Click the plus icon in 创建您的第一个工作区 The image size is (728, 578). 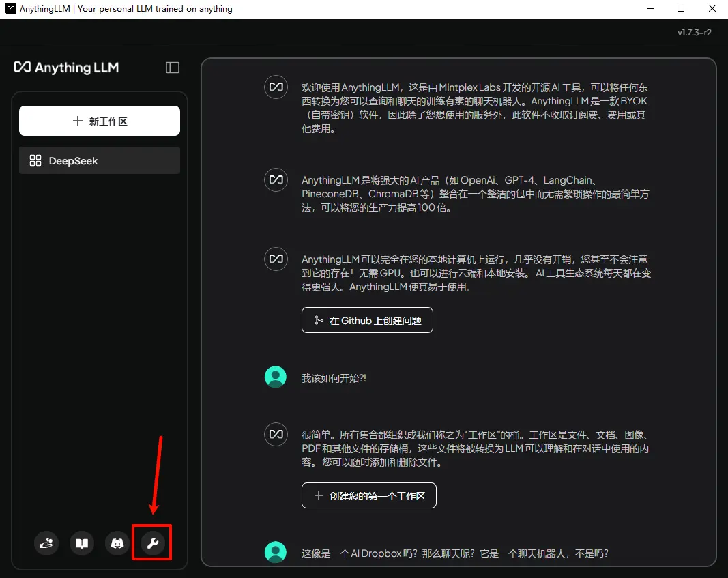[319, 495]
